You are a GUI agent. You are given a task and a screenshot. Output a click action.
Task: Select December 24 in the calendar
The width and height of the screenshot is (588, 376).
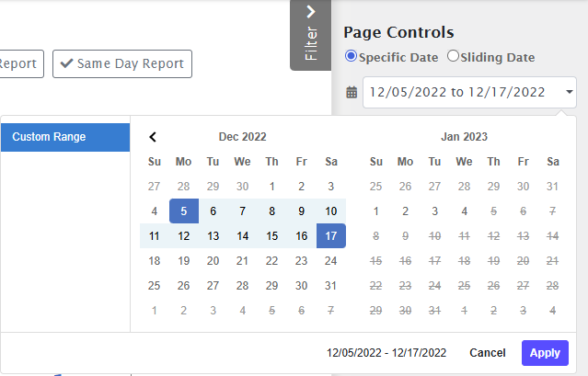[x=331, y=260]
